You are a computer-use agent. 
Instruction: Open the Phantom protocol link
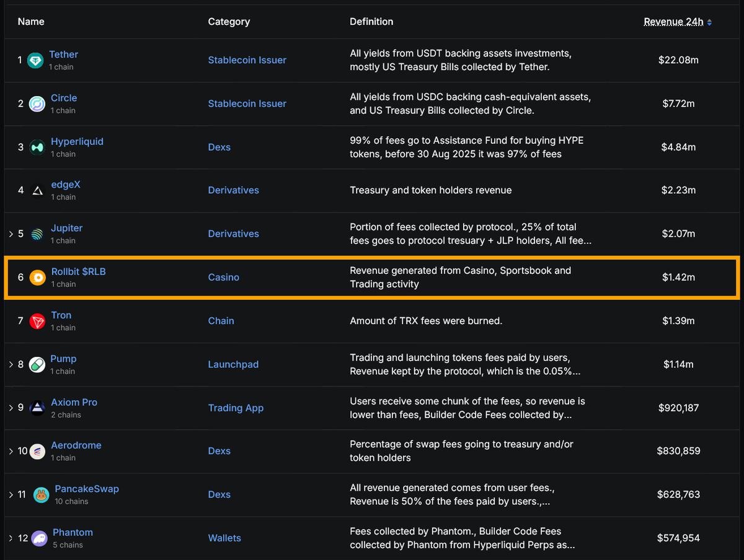[x=73, y=532]
